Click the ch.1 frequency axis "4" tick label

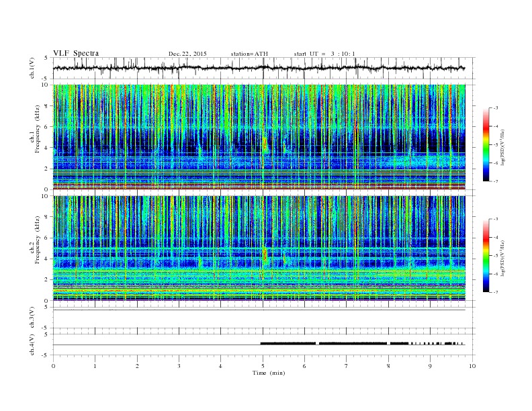click(x=46, y=148)
